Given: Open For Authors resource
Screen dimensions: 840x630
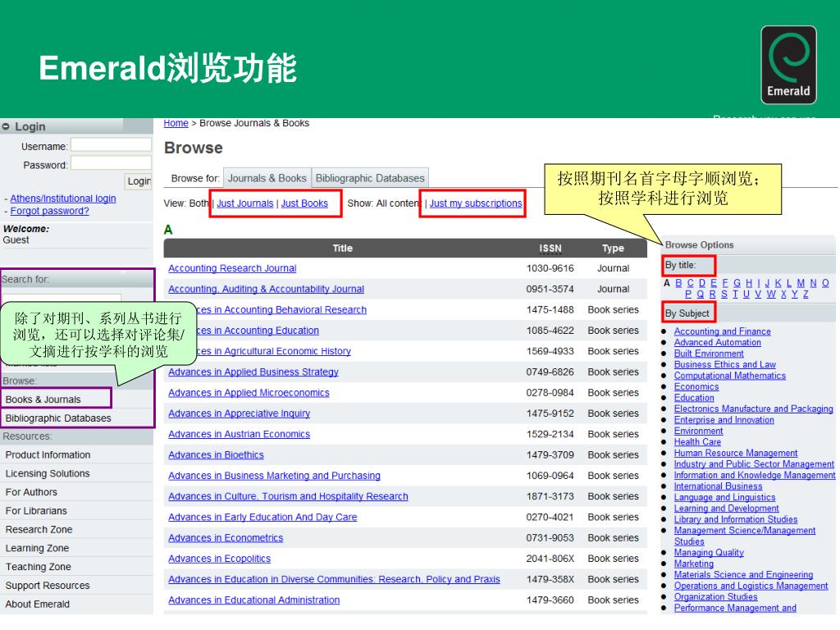Looking at the screenshot, I should 31,492.
